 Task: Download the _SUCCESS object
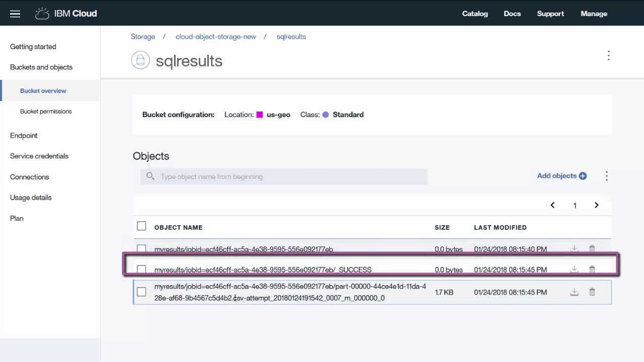(x=574, y=269)
